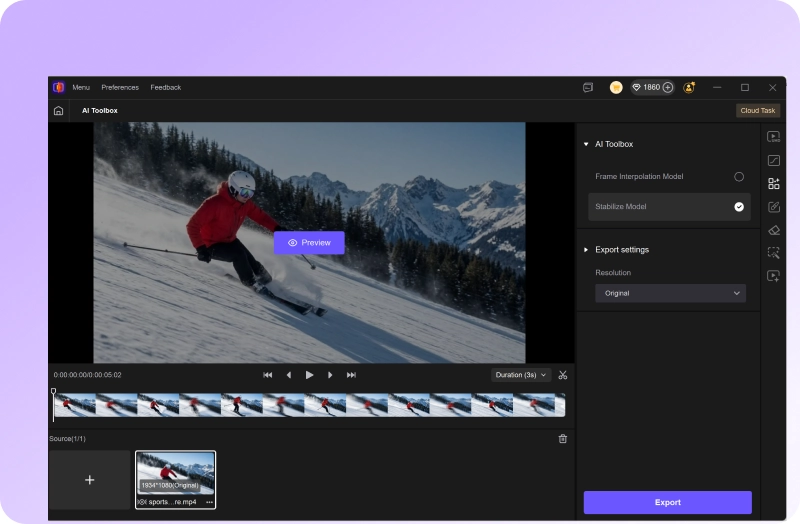
Task: Go to the home screen icon
Action: coord(59,111)
